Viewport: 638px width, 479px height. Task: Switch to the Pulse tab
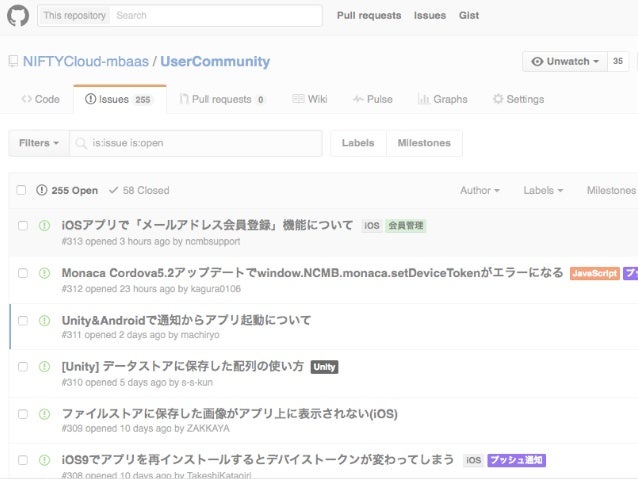(x=373, y=99)
